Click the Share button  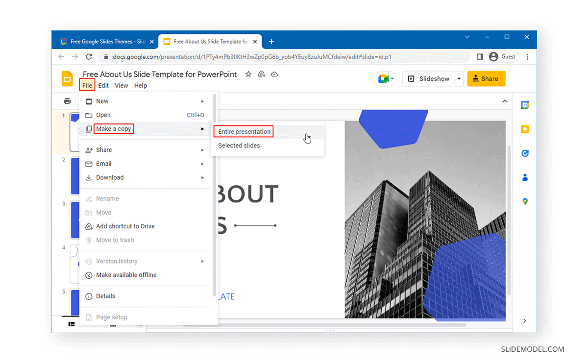point(486,78)
